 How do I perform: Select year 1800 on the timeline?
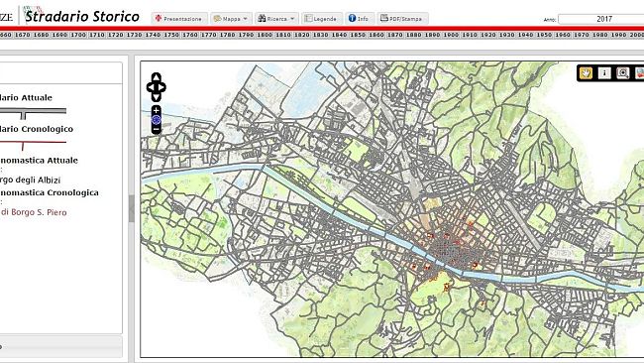point(265,35)
